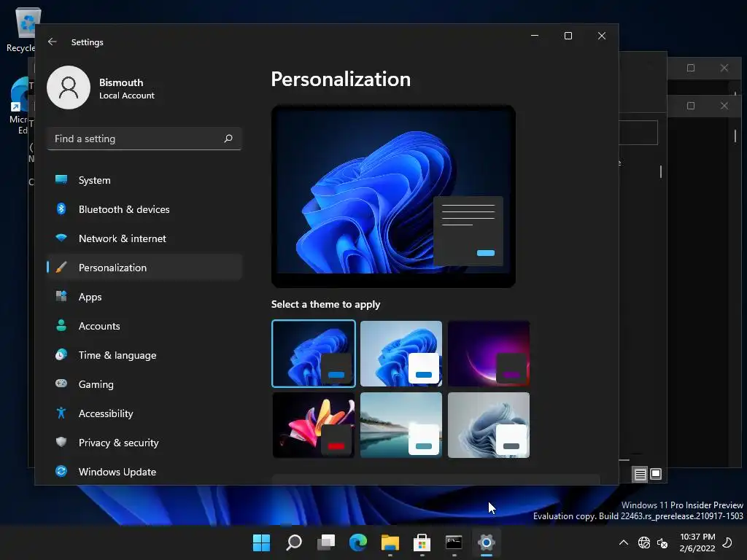Click the Gaming controller icon
The height and width of the screenshot is (560, 747).
(61, 384)
